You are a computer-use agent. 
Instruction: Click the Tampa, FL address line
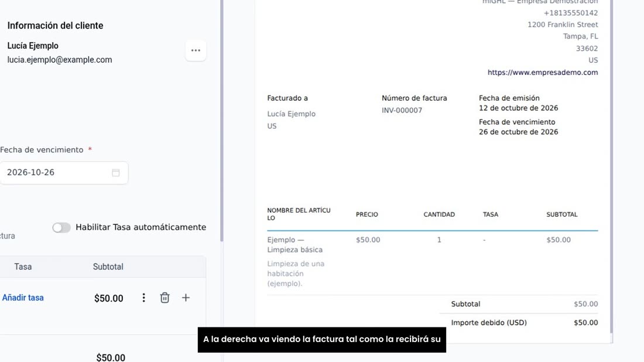point(580,36)
